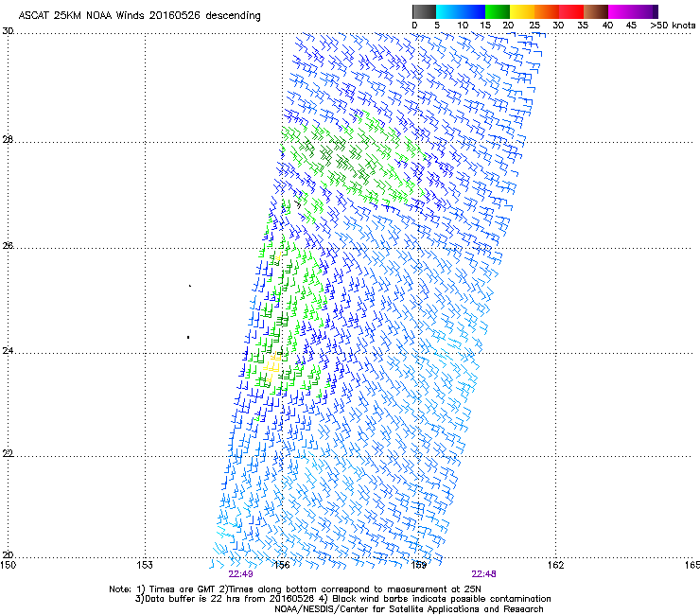Click the longitude label '162'
The height and width of the screenshot is (615, 700).
[555, 565]
